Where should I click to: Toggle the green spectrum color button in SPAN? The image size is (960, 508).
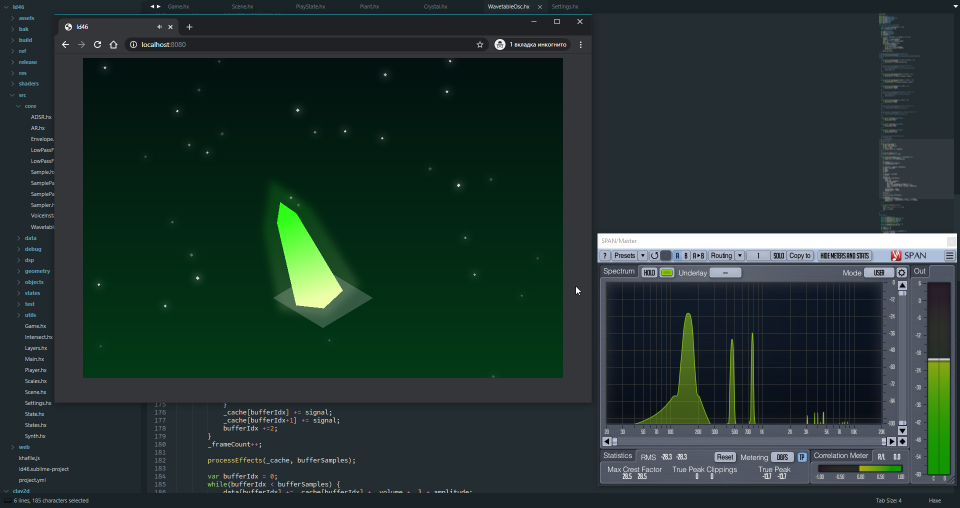coord(667,272)
